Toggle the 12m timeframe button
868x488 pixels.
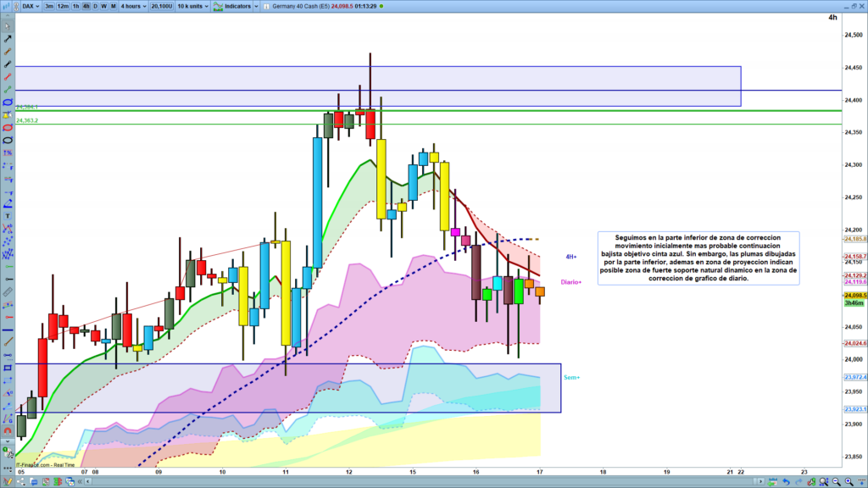63,6
